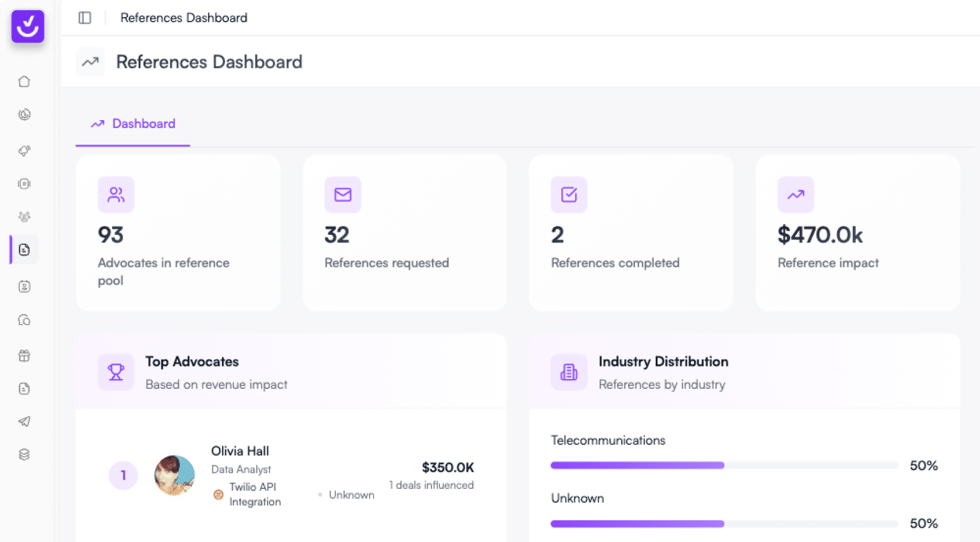980x542 pixels.
Task: Click the paper plane sidebar icon
Action: coord(24,421)
